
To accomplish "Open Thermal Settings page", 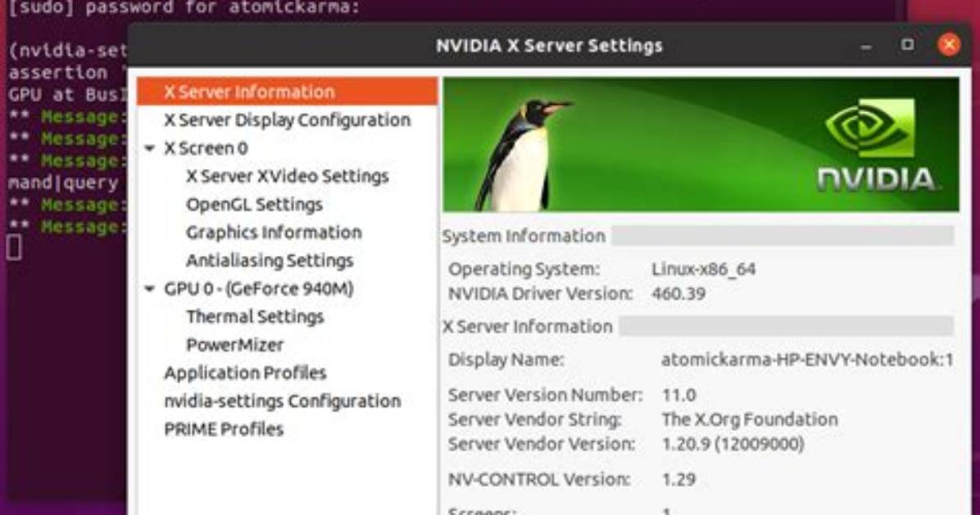I will pos(254,317).
